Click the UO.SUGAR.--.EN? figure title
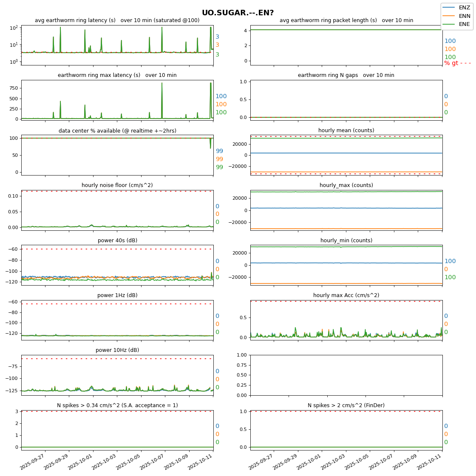476x476 pixels. (x=238, y=13)
